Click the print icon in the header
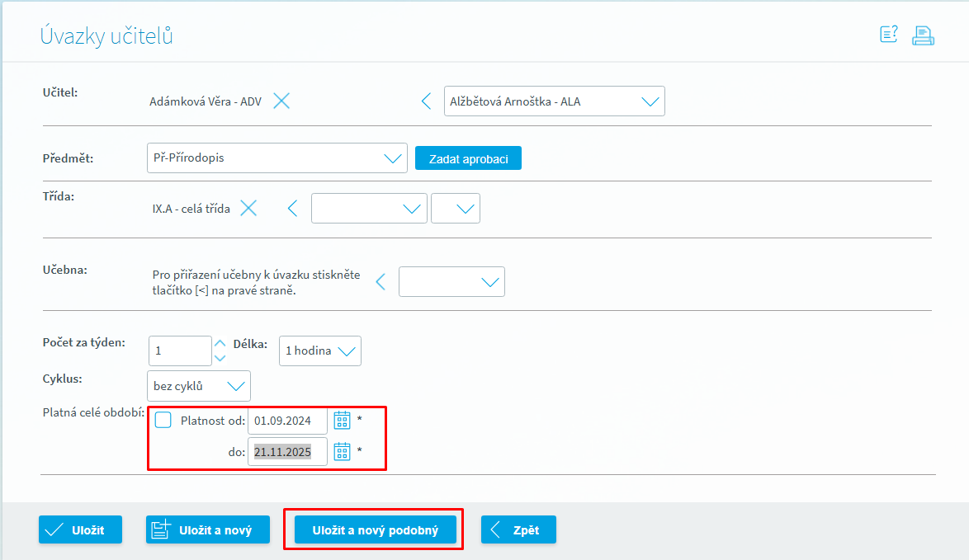 coord(923,35)
